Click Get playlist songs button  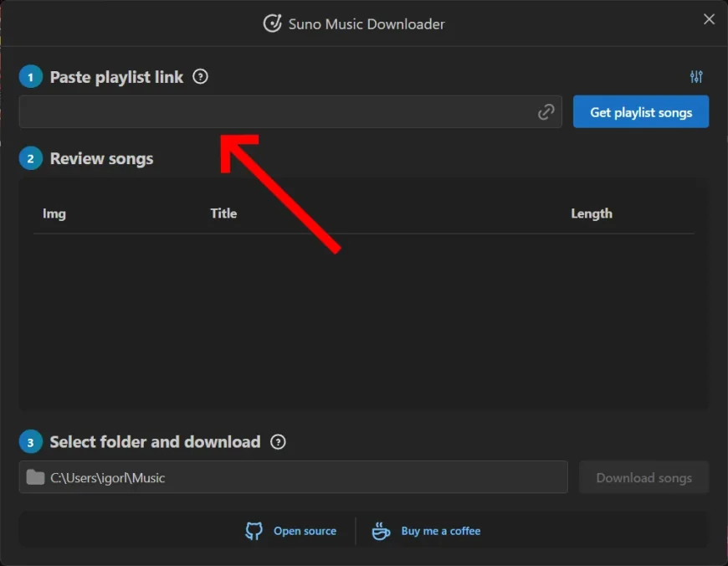(x=641, y=112)
